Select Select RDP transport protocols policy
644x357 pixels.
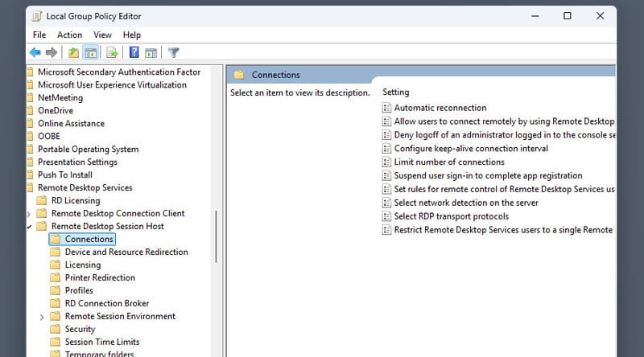(x=451, y=217)
